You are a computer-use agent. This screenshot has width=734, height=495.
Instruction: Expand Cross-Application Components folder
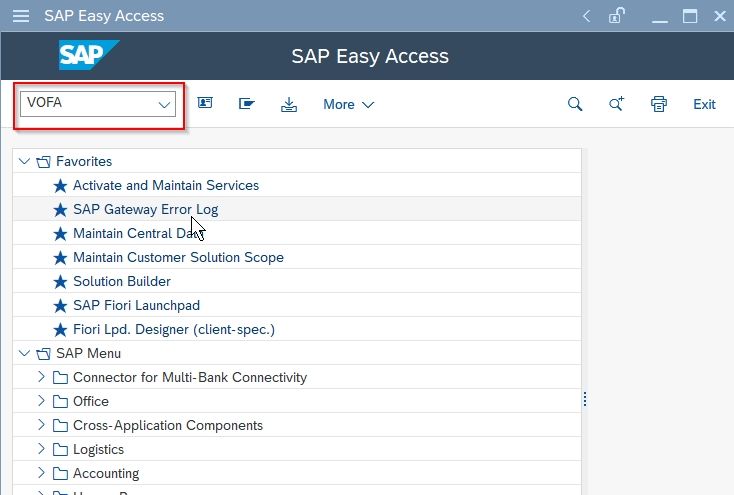(x=41, y=425)
